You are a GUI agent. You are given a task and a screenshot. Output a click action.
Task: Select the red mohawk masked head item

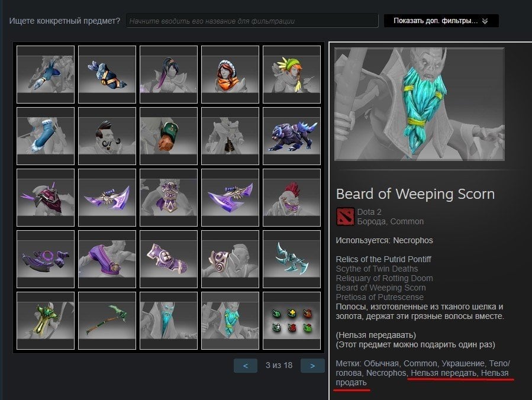click(292, 198)
